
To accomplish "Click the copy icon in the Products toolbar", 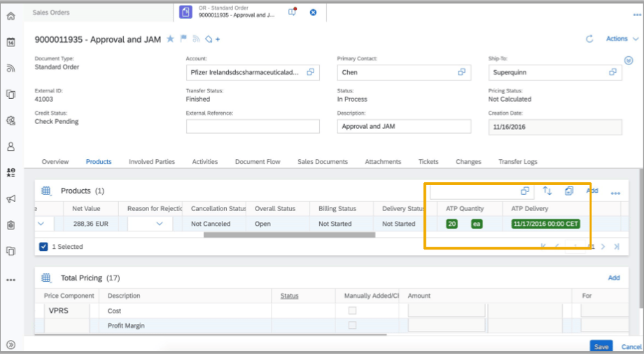I will (x=569, y=191).
